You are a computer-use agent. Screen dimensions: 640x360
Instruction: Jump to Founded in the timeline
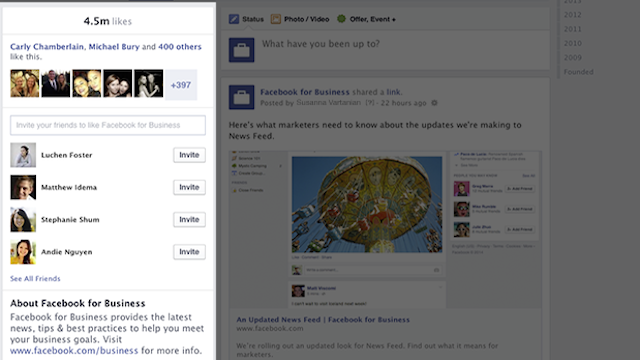(578, 72)
